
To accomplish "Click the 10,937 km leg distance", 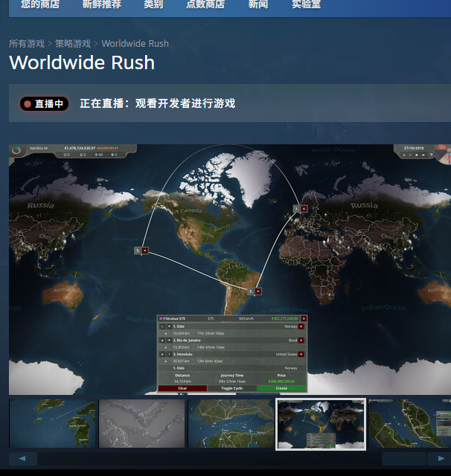I will coord(181,361).
